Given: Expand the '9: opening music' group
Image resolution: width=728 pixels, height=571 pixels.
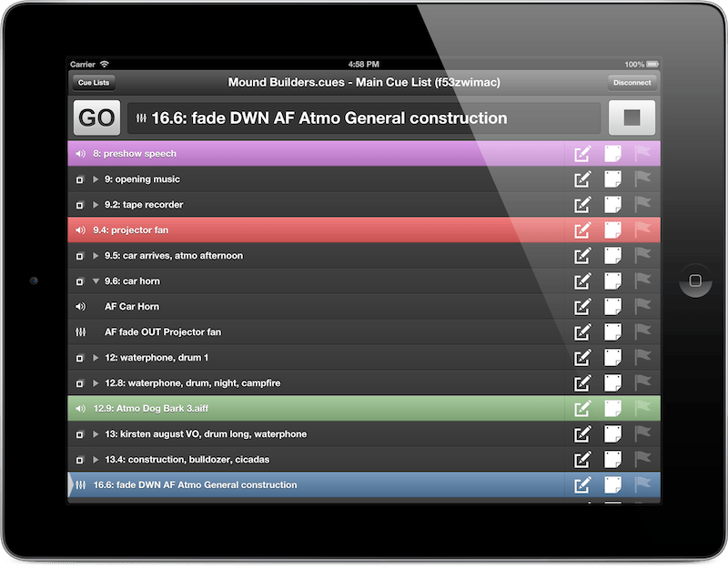Looking at the screenshot, I should 97,179.
